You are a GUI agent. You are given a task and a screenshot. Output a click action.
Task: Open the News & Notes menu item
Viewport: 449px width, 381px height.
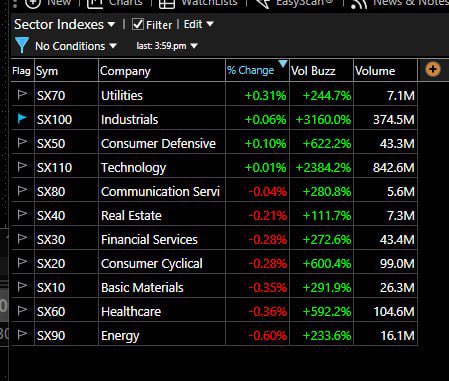[x=400, y=3]
